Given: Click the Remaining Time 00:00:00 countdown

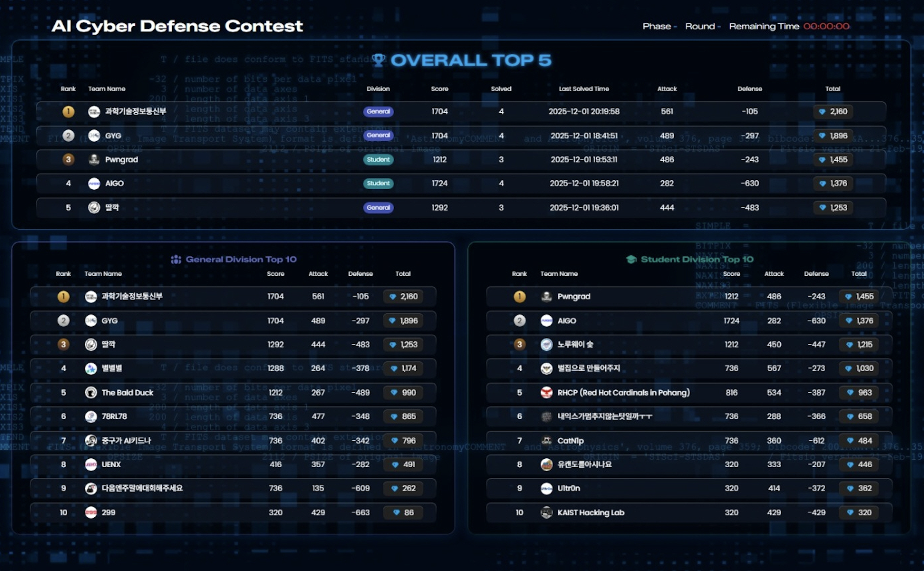Looking at the screenshot, I should (826, 26).
